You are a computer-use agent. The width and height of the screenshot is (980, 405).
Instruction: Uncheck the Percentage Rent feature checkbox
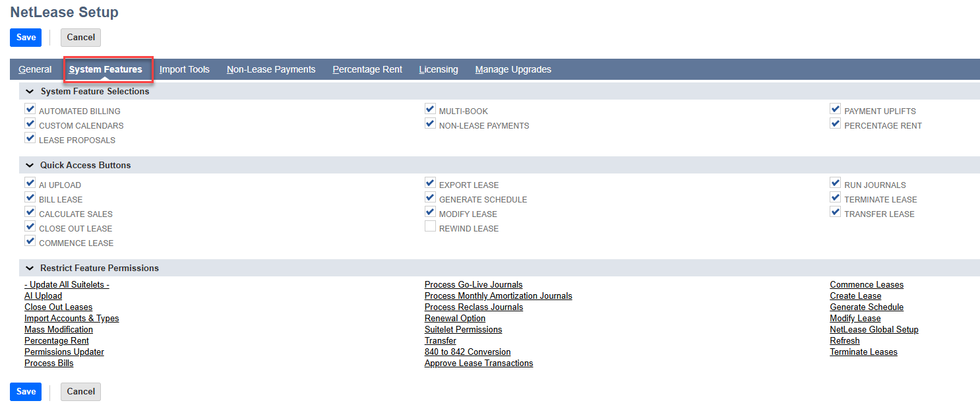click(836, 124)
